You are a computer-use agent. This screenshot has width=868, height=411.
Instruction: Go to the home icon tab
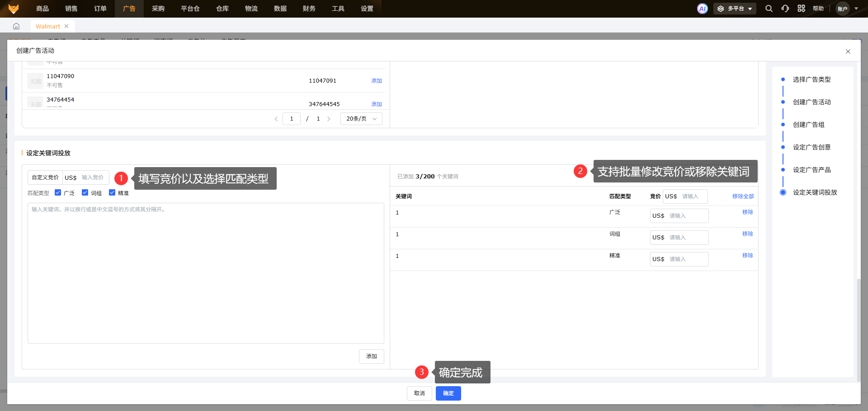[16, 26]
